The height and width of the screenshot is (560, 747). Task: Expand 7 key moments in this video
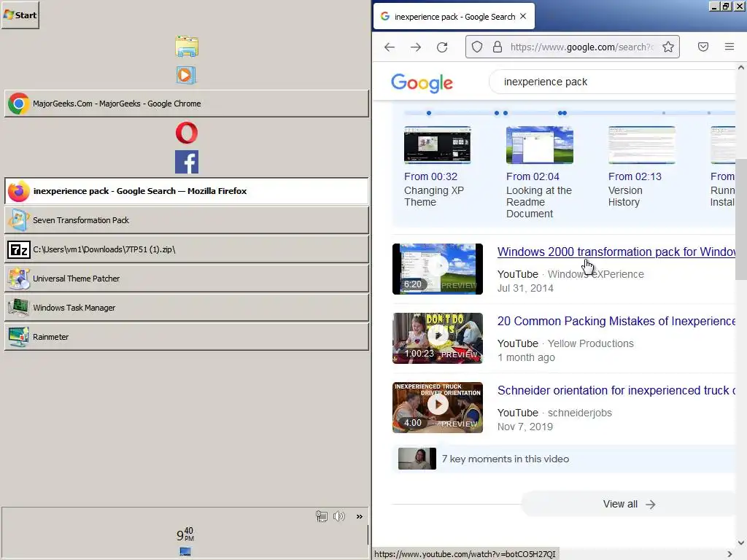(564, 459)
